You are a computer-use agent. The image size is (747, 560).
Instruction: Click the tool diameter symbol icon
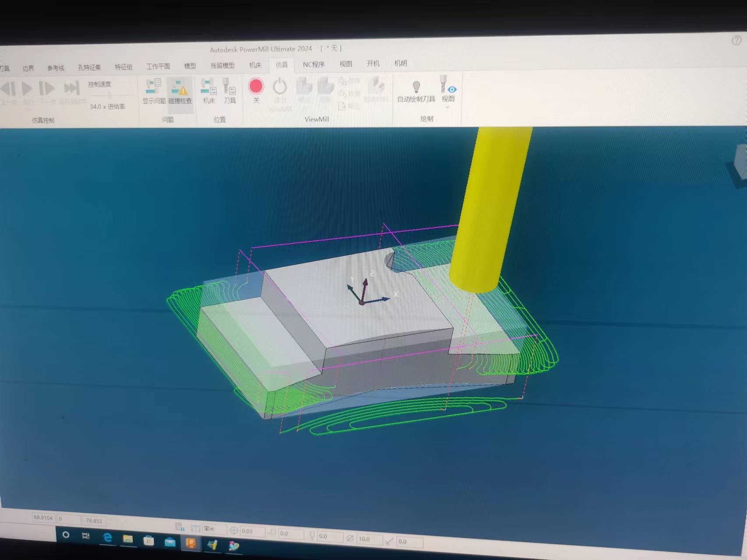click(350, 538)
